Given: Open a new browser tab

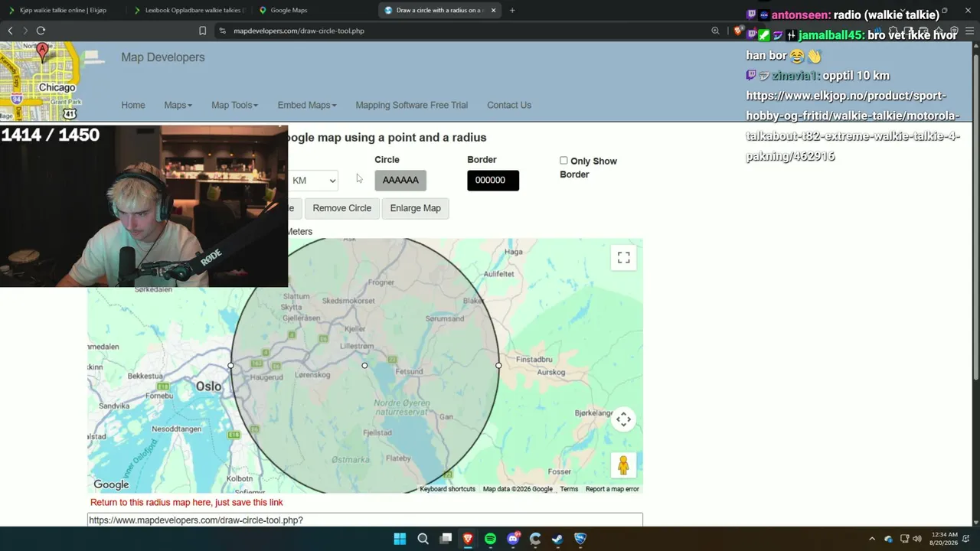Looking at the screenshot, I should [512, 10].
